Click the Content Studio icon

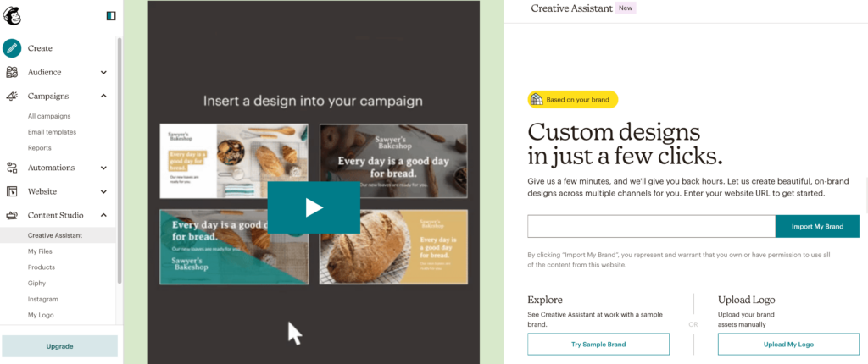(x=12, y=215)
